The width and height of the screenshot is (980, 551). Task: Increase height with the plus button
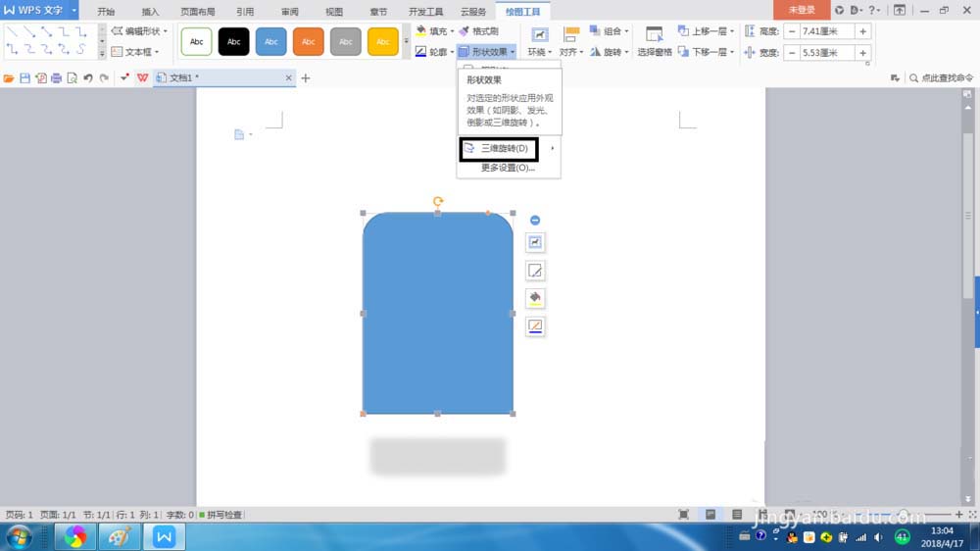click(862, 31)
